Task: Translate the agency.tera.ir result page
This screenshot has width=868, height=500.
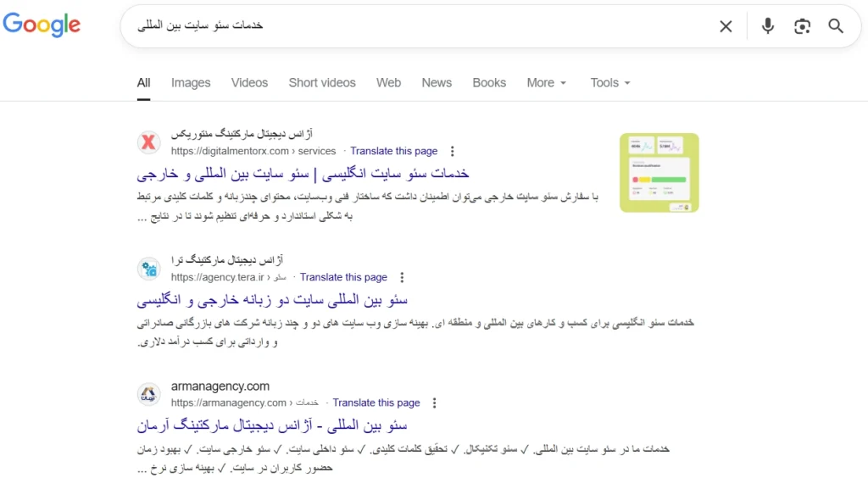Action: [x=342, y=276]
